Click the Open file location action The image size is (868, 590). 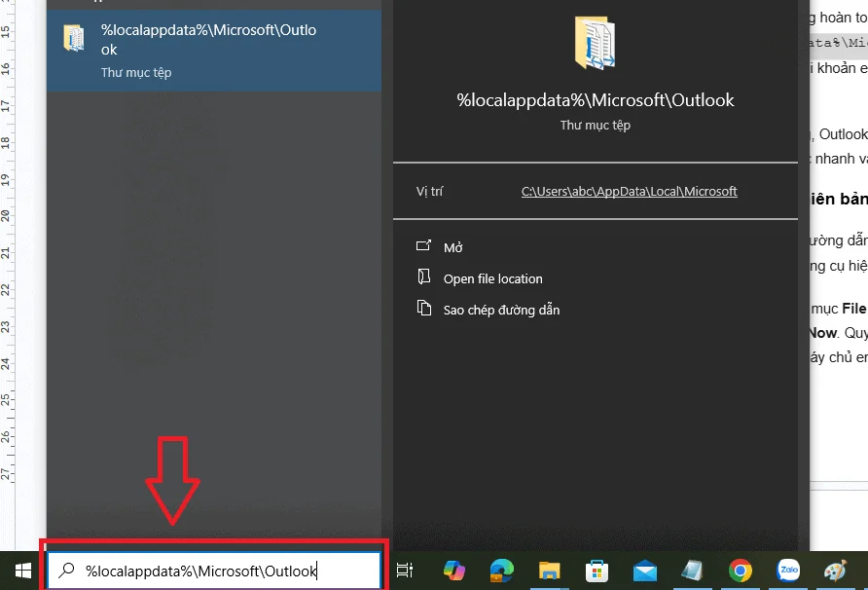pos(492,278)
